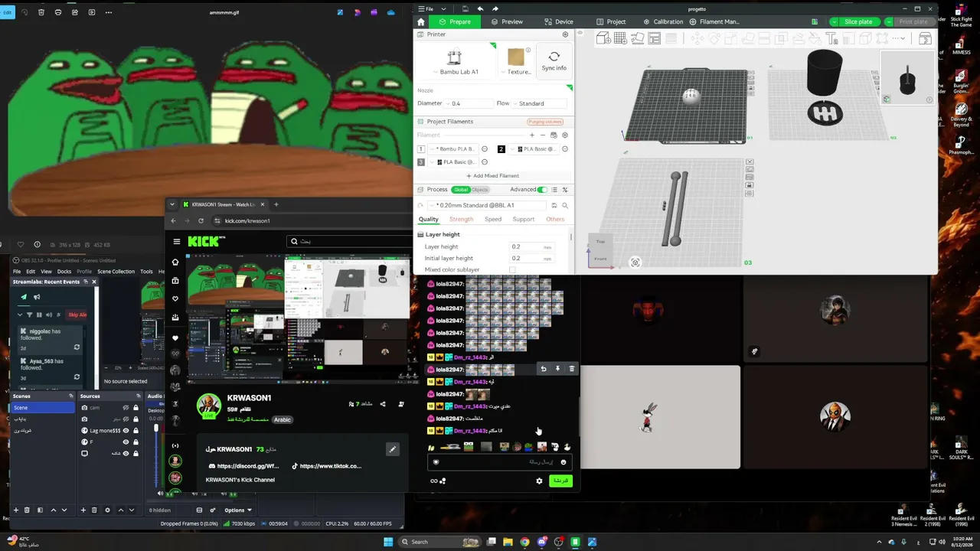Viewport: 980px width, 551px height.
Task: Click the pencil edit icon on Kick about panel
Action: pos(392,449)
